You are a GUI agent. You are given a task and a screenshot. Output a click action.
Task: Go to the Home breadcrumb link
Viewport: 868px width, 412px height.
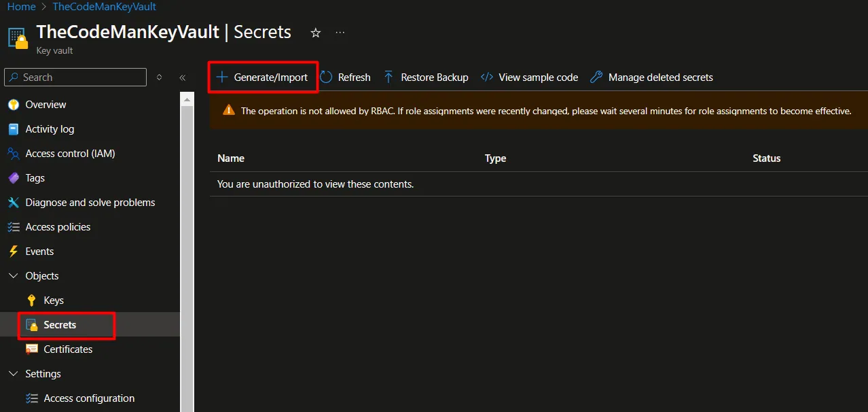point(22,7)
